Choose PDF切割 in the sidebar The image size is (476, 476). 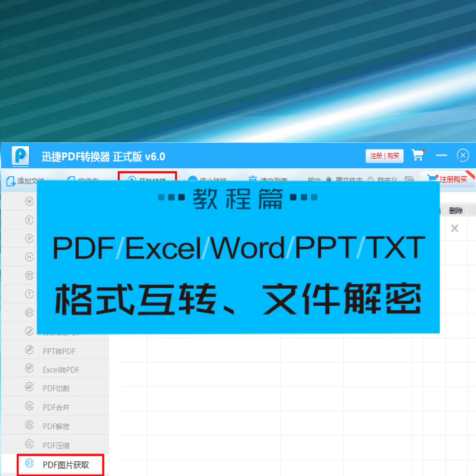pos(55,387)
